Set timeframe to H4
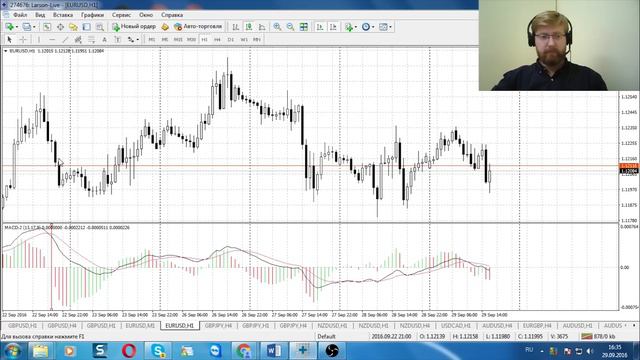Viewport: 640px width, 360px height. coord(218,40)
